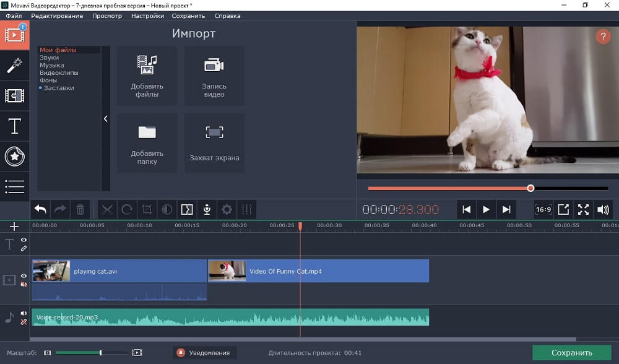Detach the preview into a separate window

point(563,209)
